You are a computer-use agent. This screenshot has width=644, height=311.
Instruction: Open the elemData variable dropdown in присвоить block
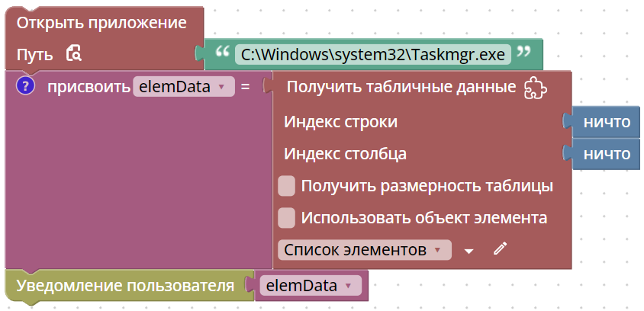[x=184, y=87]
